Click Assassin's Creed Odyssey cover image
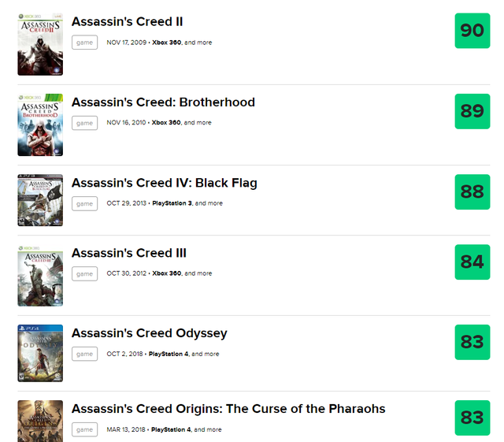Viewport: 504px width, 442px height. tap(40, 352)
